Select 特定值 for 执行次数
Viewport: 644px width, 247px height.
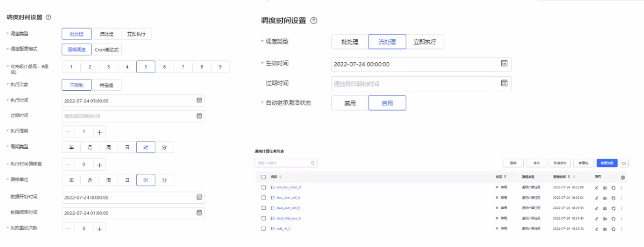coord(106,85)
